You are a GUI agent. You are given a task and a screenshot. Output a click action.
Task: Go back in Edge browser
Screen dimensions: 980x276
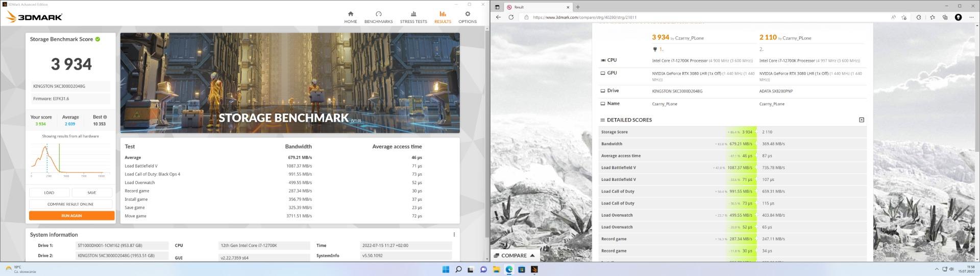click(x=499, y=17)
